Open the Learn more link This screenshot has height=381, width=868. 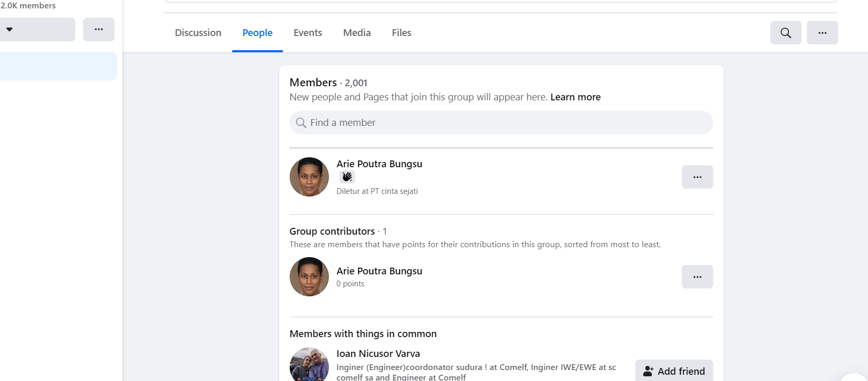pos(575,97)
